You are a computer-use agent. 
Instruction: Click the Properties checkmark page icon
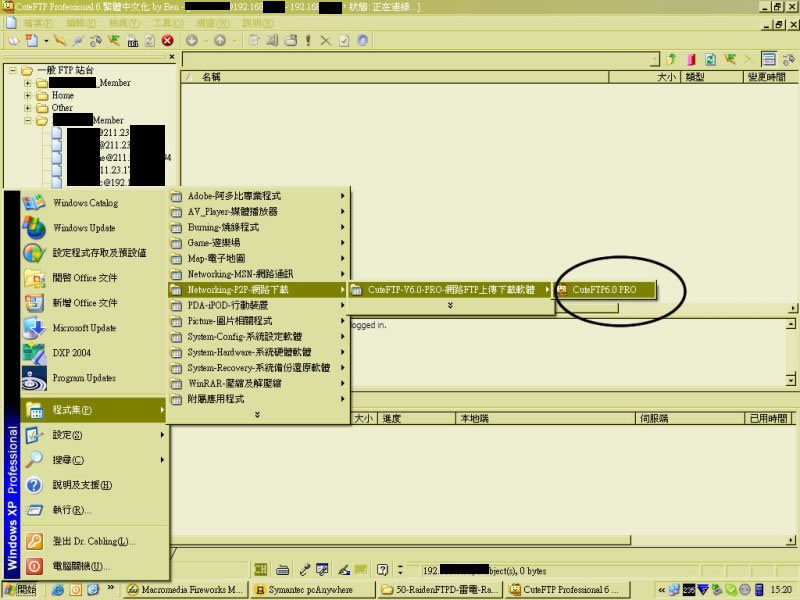tap(344, 40)
